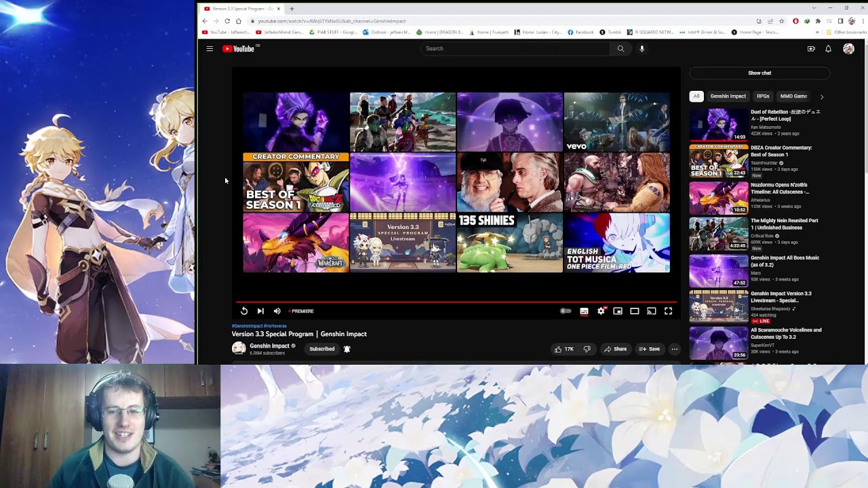Screen dimensions: 868x488
Task: Mute the player volume speaker
Action: click(277, 311)
